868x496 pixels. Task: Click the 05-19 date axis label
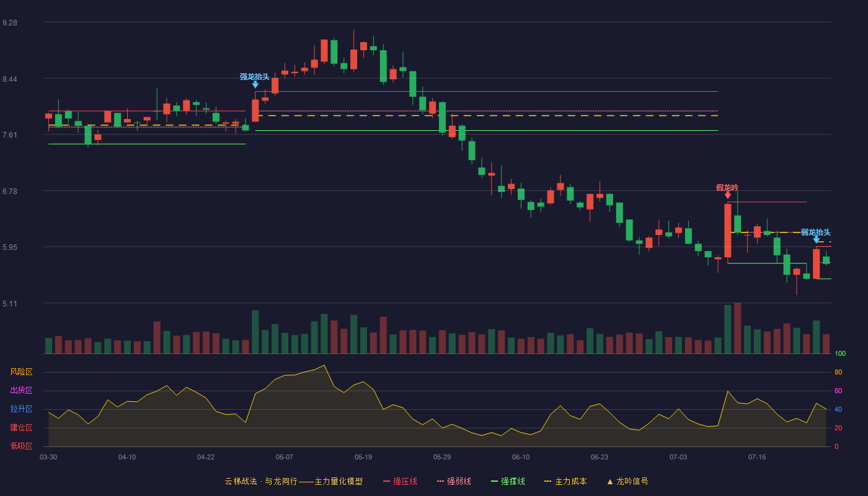(363, 457)
